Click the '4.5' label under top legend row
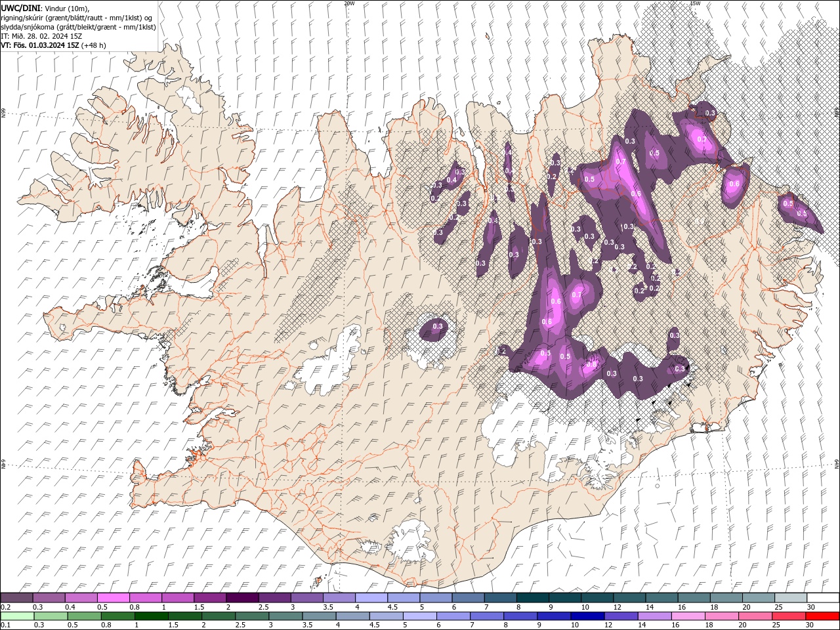This screenshot has width=840, height=630. click(x=392, y=607)
